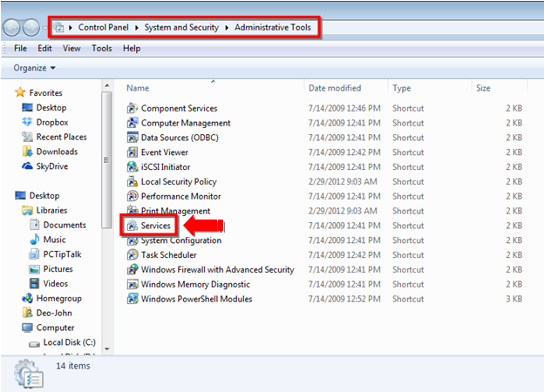Screen dimensions: 544x392
Task: Select the Services gear icon
Action: click(133, 226)
